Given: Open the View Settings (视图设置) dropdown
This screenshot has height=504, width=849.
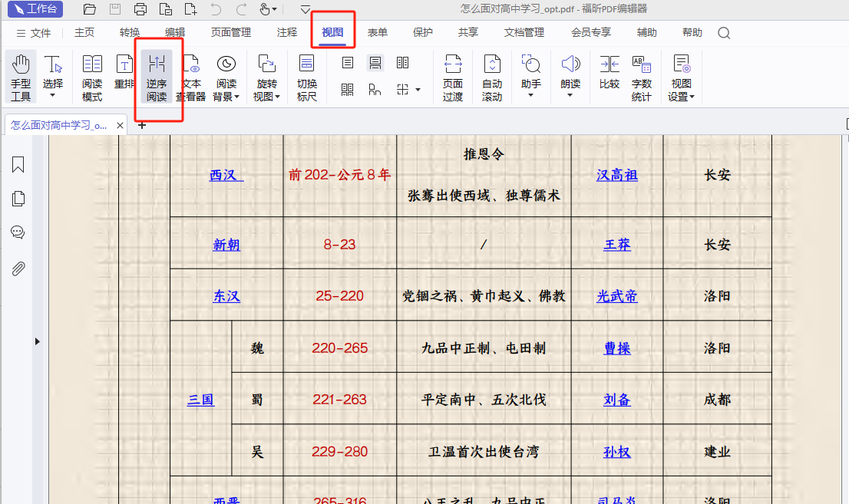Looking at the screenshot, I should (x=681, y=77).
